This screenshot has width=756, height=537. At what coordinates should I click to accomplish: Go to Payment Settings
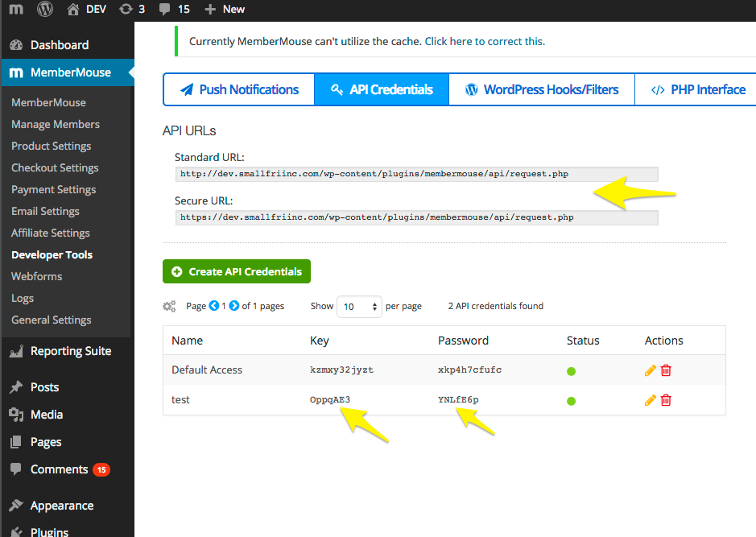(x=53, y=189)
